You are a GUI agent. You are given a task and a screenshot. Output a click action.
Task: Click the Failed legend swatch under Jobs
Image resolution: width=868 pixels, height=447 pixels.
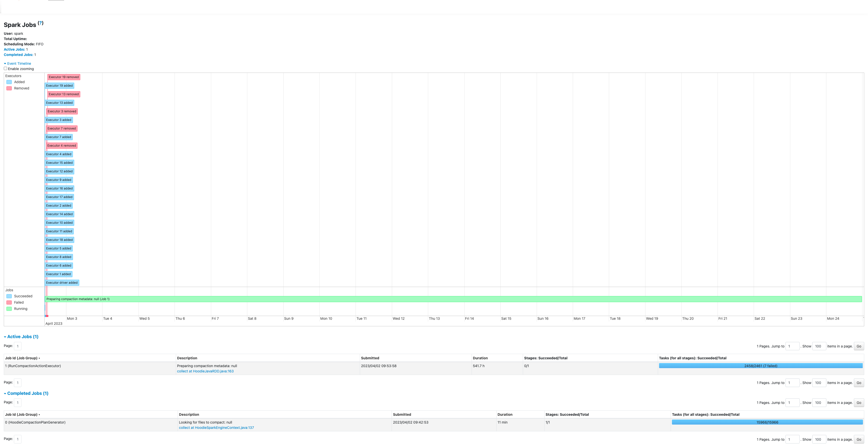[x=9, y=302]
